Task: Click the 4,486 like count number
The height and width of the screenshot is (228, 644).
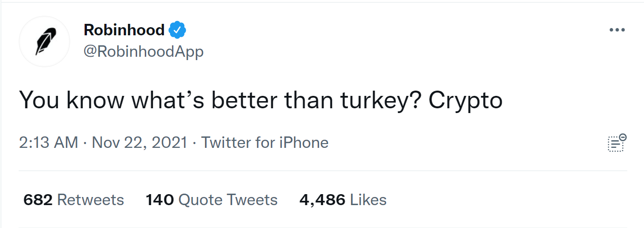Action: (x=322, y=200)
